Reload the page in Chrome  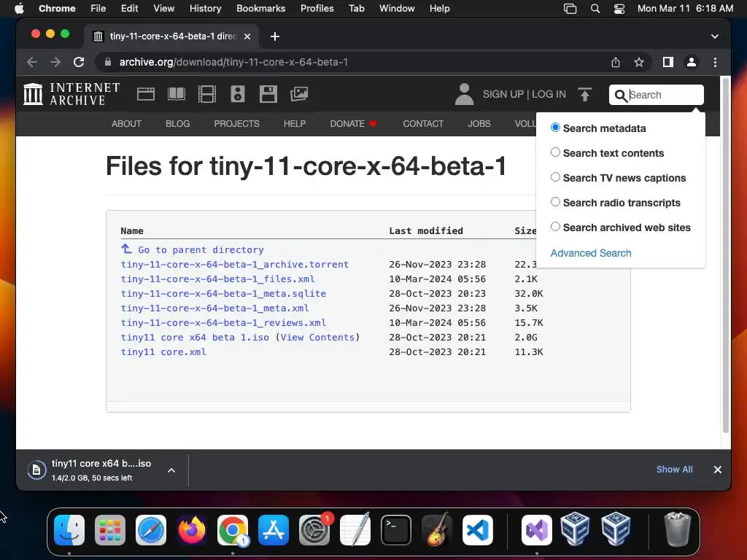point(79,62)
